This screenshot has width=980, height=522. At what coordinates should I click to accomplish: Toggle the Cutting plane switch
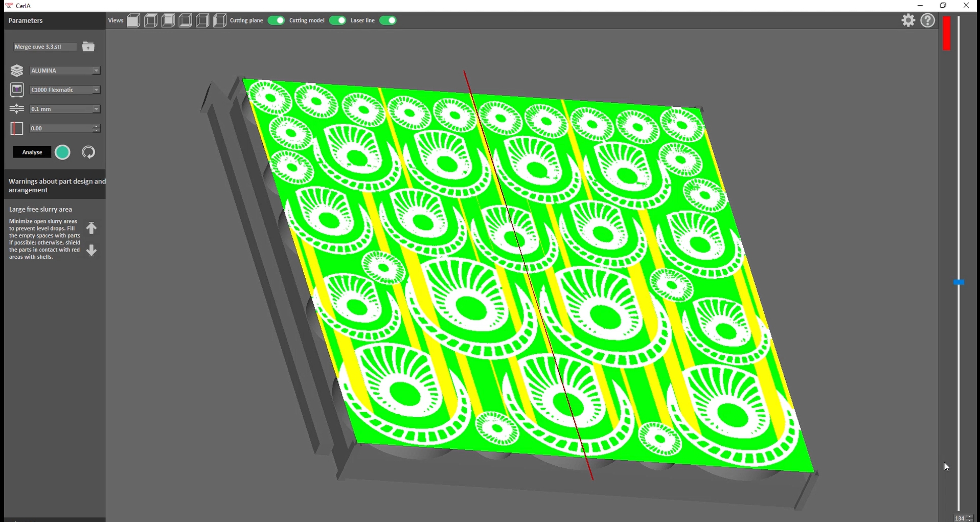click(276, 20)
